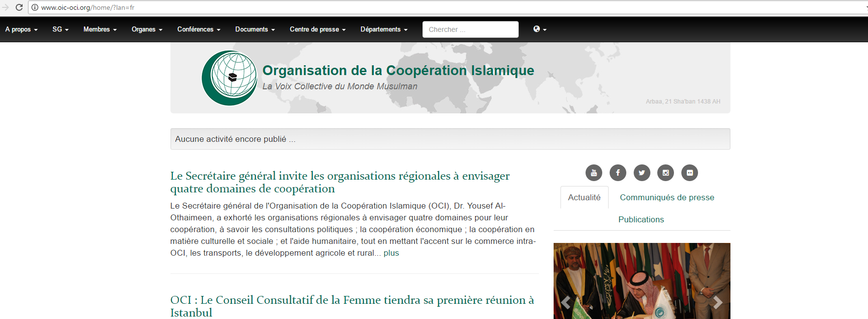This screenshot has width=868, height=319.
Task: Click the Chercher search field
Action: coord(470,29)
